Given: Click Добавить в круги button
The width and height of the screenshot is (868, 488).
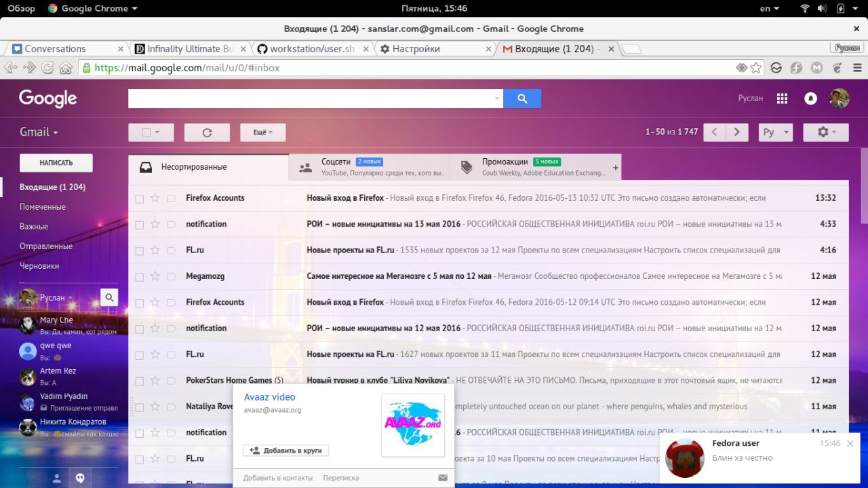Looking at the screenshot, I should click(286, 451).
